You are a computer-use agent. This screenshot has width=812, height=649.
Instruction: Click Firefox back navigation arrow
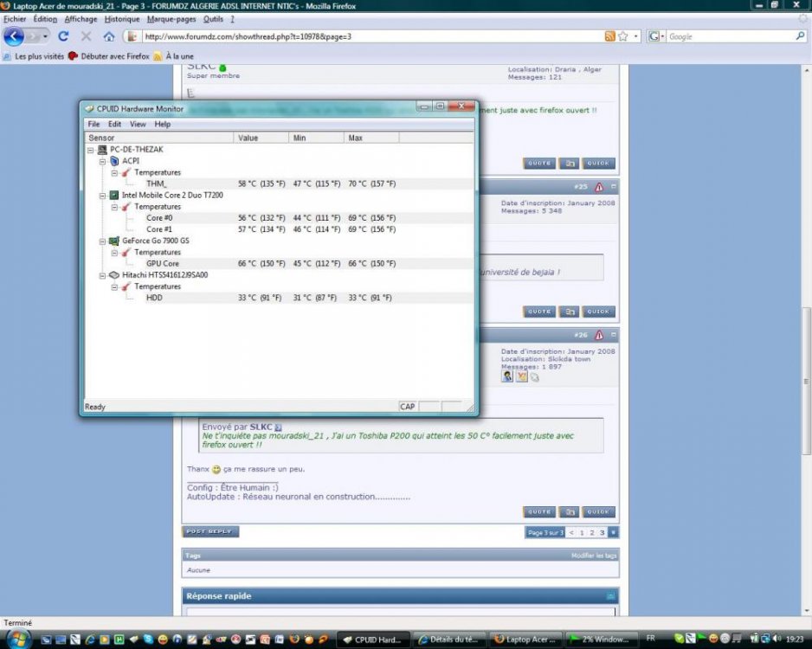tap(15, 36)
